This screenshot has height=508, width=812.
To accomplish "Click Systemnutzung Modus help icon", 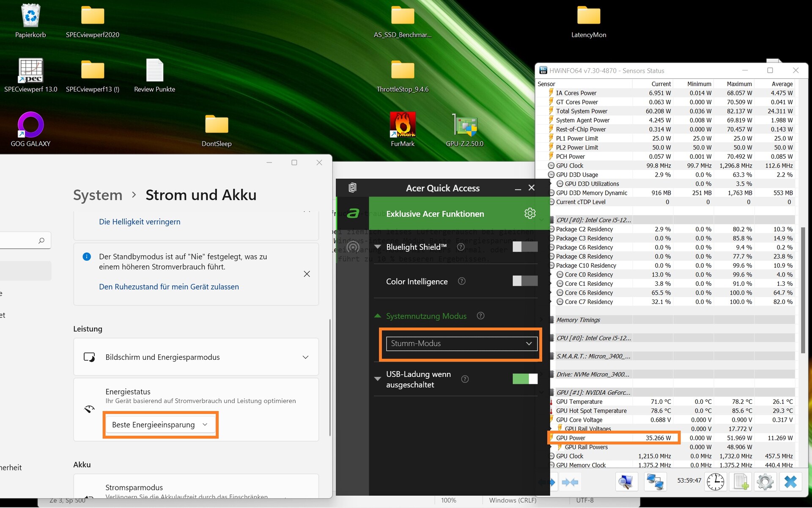I will pyautogui.click(x=480, y=316).
